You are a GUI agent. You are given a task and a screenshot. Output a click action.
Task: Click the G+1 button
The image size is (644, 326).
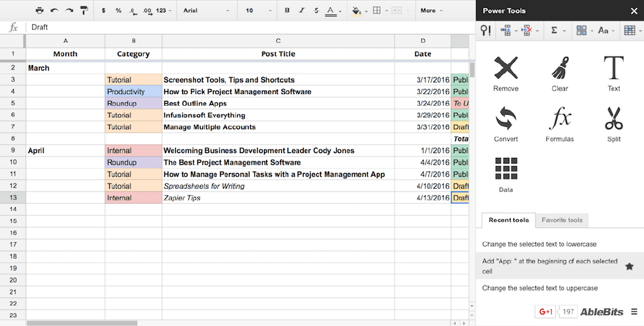tap(545, 312)
